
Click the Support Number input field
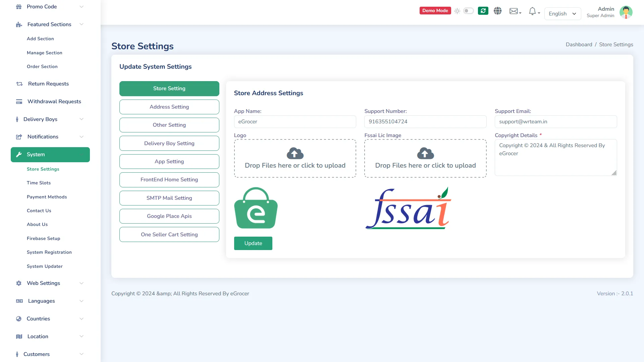[x=425, y=122]
